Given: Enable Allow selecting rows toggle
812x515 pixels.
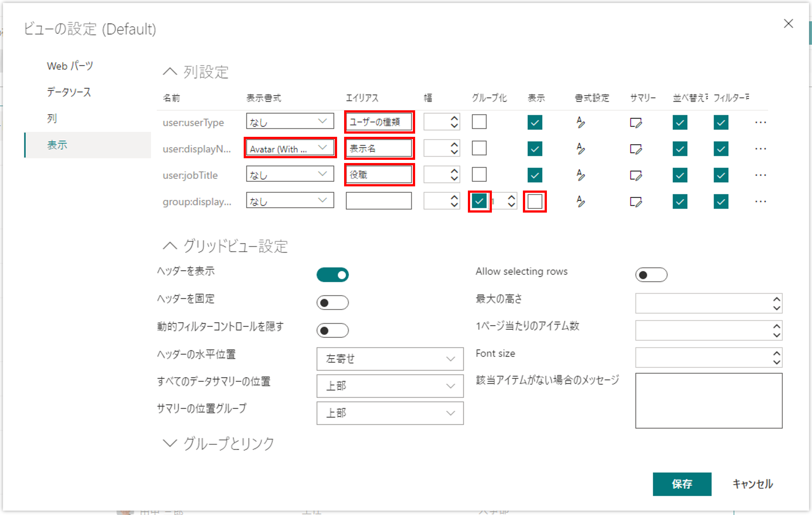Looking at the screenshot, I should 651,275.
